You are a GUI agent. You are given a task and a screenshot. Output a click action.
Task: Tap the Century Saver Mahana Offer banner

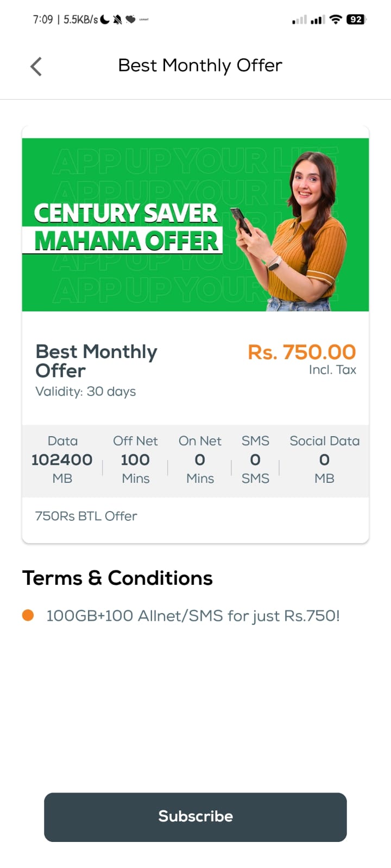point(195,225)
